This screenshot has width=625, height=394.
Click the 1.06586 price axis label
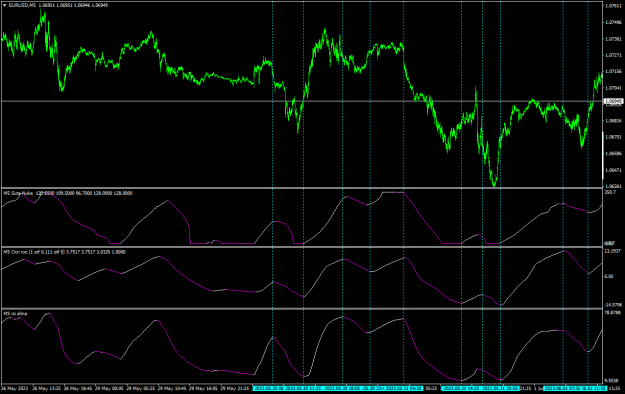point(613,153)
